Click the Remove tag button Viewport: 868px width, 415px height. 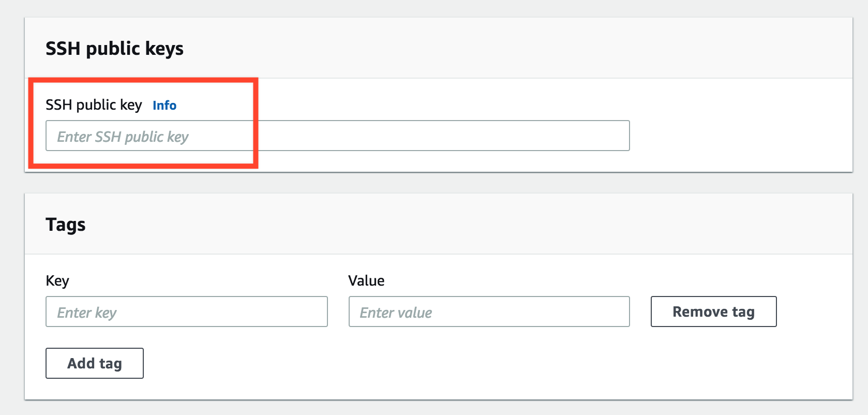(x=714, y=312)
